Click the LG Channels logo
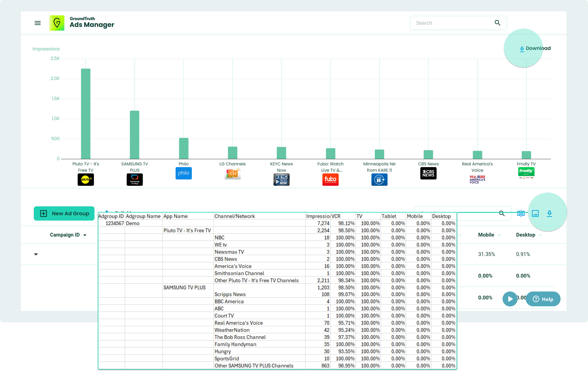The height and width of the screenshot is (371, 588). point(233,173)
